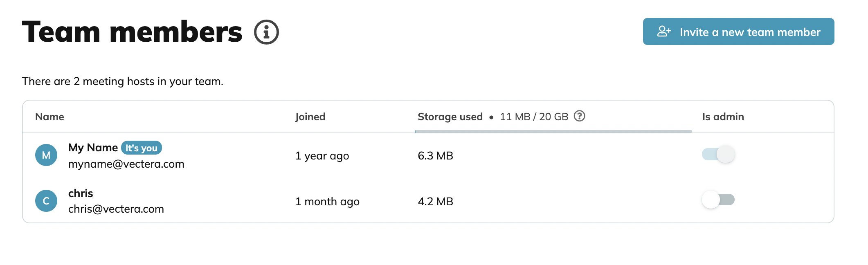Viewport: 868px width, 265px height.
Task: Click the C avatar for chris
Action: tap(46, 201)
